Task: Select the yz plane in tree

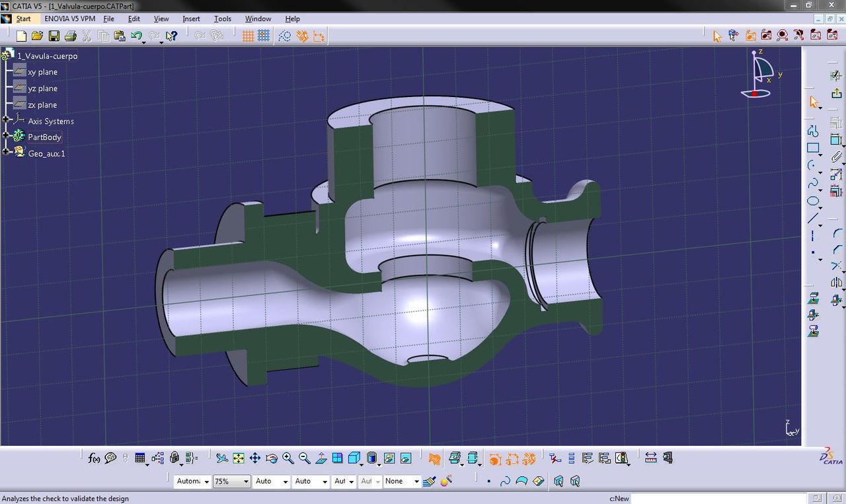Action: pos(43,89)
